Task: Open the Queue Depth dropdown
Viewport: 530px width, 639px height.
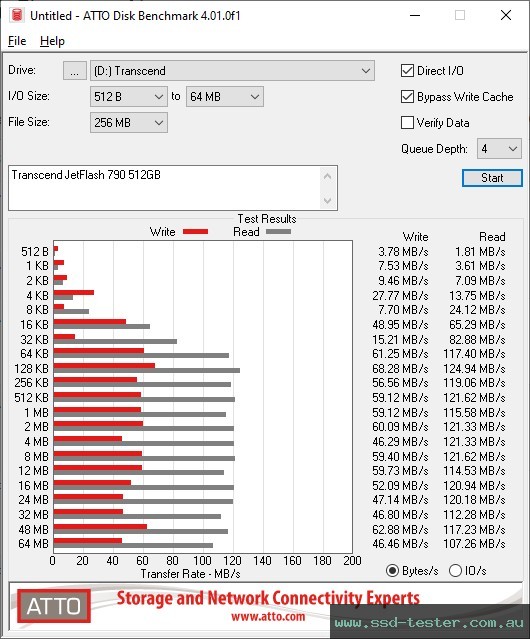Action: click(x=499, y=149)
